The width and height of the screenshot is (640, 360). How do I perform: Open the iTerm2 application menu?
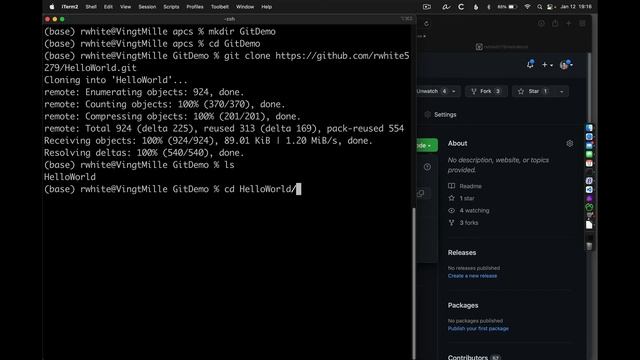pyautogui.click(x=70, y=7)
